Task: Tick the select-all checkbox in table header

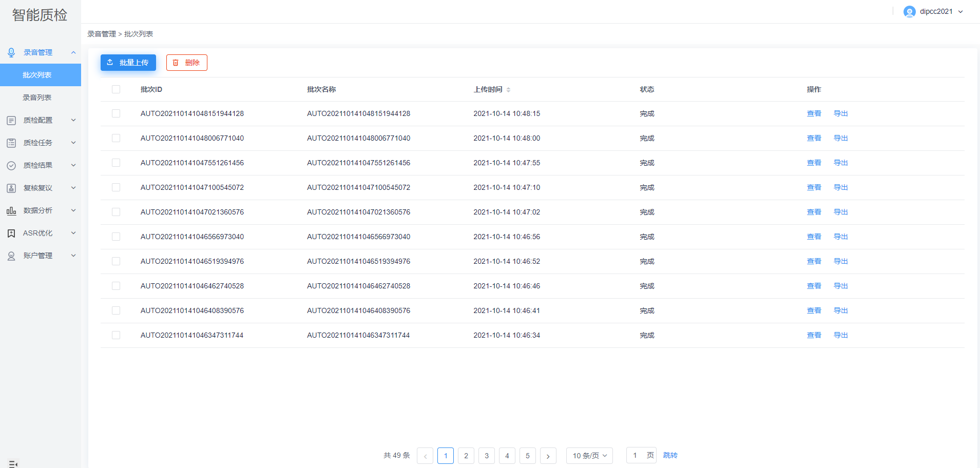Action: [116, 89]
